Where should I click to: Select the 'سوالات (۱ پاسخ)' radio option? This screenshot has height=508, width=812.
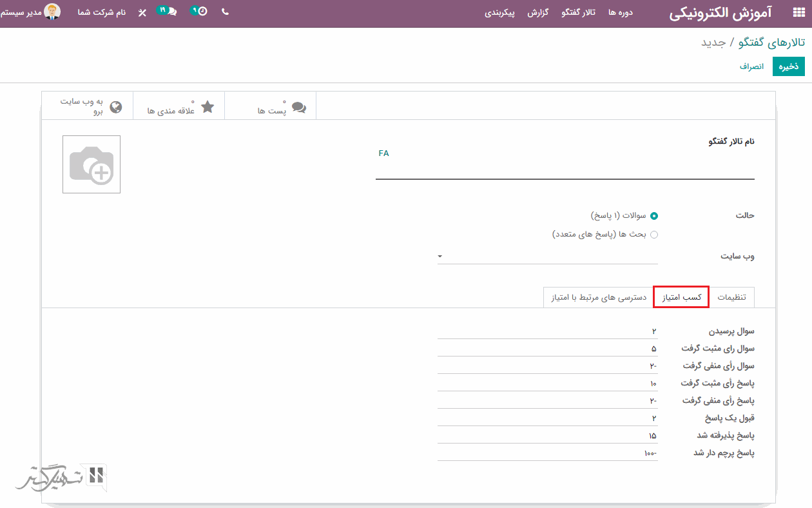click(654, 216)
